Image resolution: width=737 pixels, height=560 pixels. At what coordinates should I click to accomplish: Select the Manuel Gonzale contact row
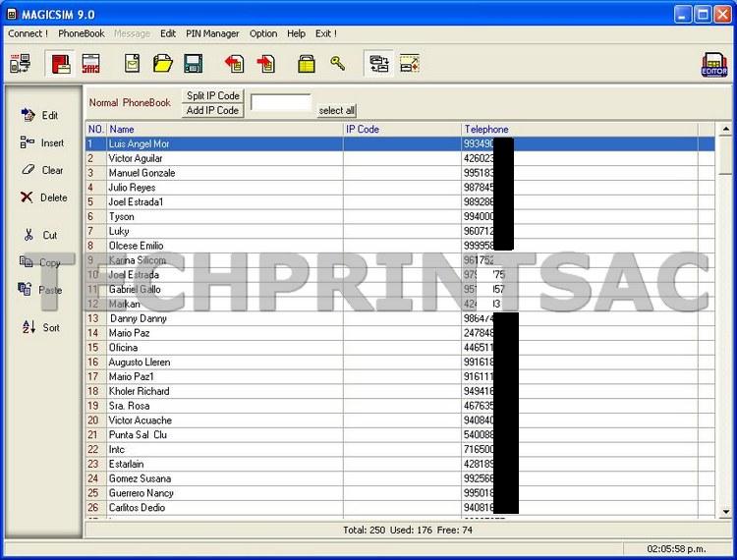point(400,173)
